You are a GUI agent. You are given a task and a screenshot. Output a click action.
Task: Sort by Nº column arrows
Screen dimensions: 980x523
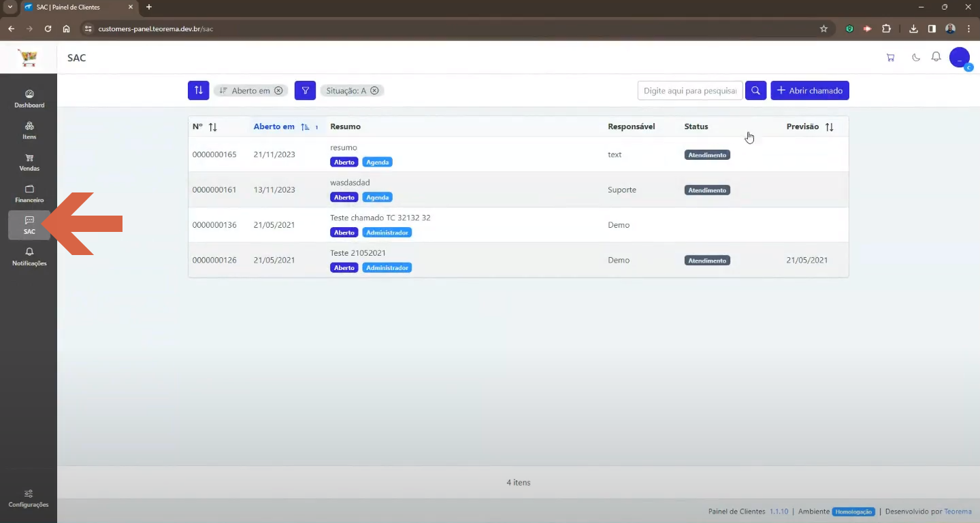(212, 127)
